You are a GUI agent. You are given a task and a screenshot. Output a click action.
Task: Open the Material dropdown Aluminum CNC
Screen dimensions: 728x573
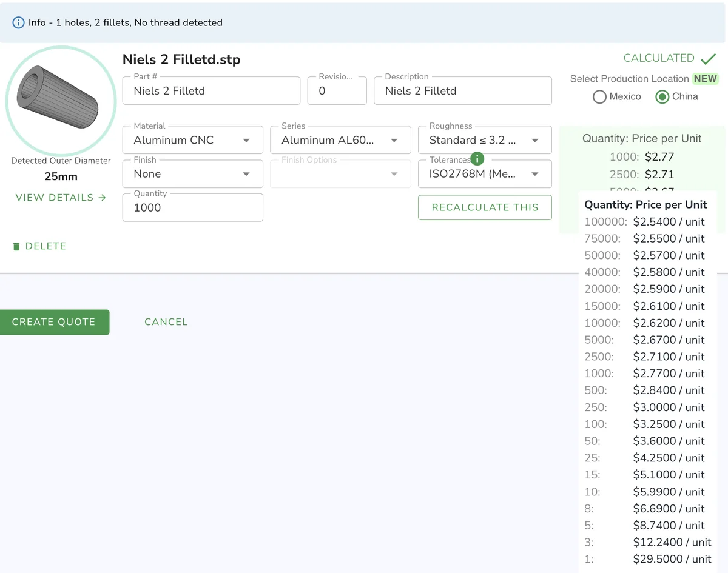tap(193, 140)
